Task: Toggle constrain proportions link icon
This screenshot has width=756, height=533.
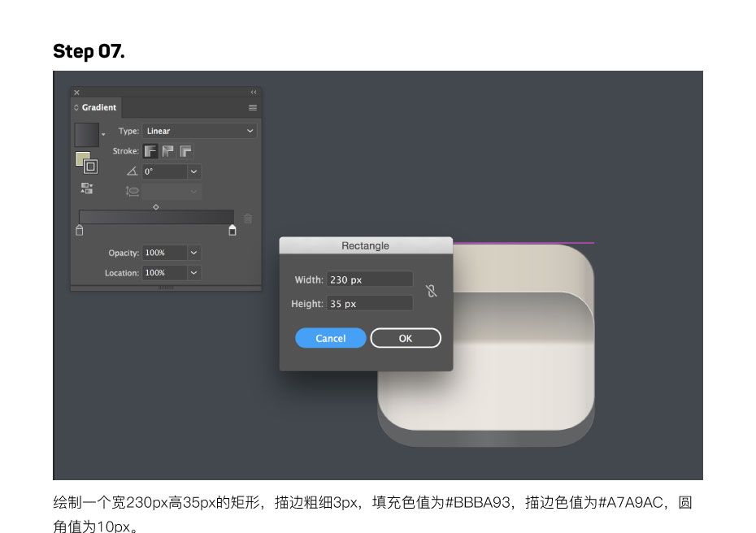Action: pyautogui.click(x=431, y=291)
